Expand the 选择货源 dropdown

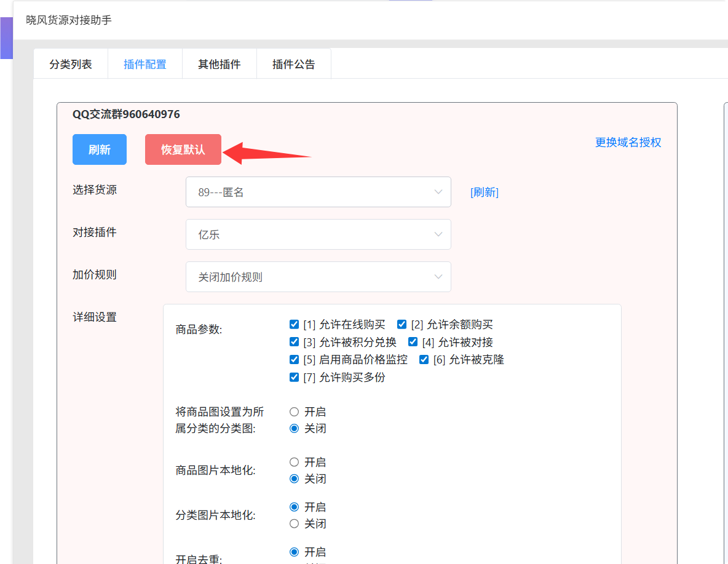point(318,193)
